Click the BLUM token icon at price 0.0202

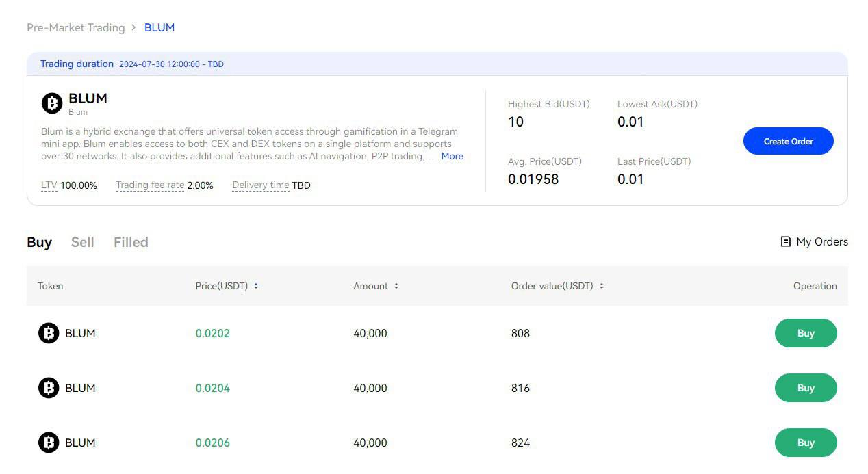pos(49,333)
